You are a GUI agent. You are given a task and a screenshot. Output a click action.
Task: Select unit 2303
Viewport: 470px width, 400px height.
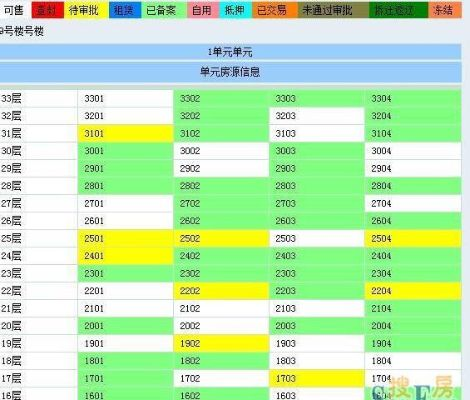coord(317,273)
